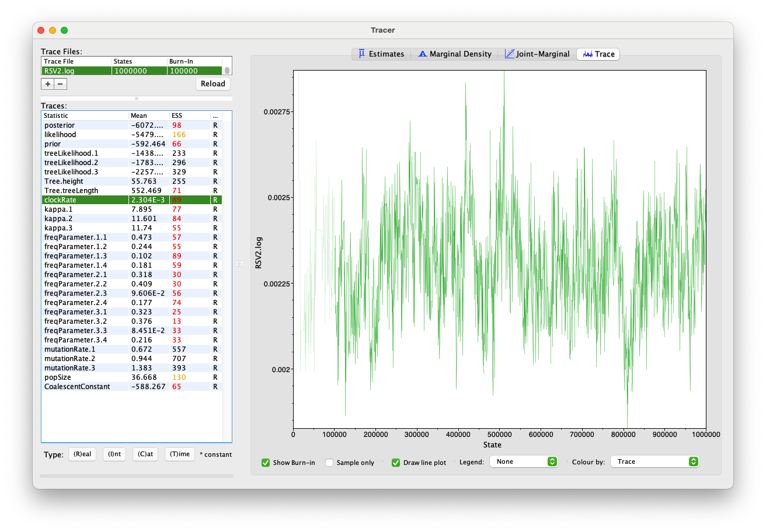The width and height of the screenshot is (766, 532).
Task: Switch to the Joint-Marginal tab
Action: click(537, 54)
